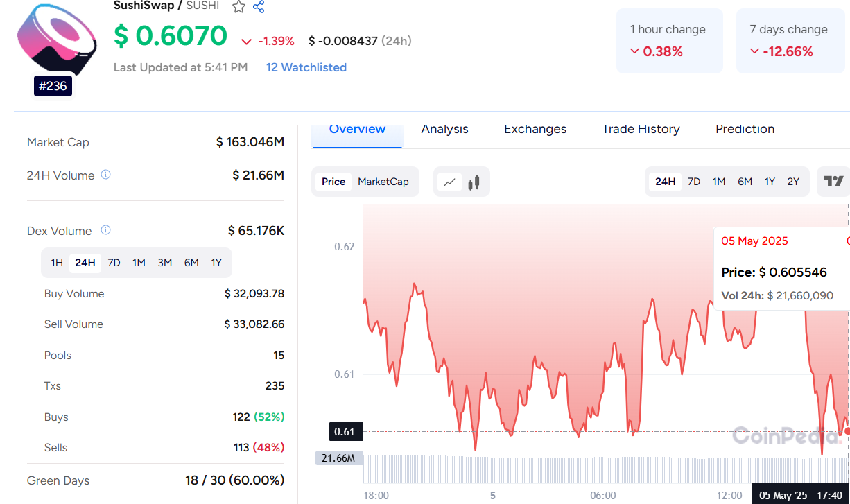Toggle chart to Price view
This screenshot has width=850, height=504.
(333, 182)
